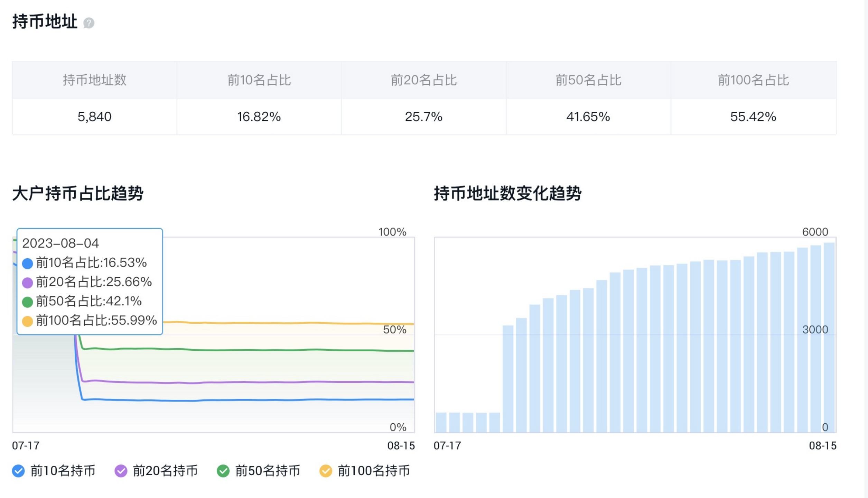Click the 2023-08-04 tooltip date
868x498 pixels.
point(60,243)
